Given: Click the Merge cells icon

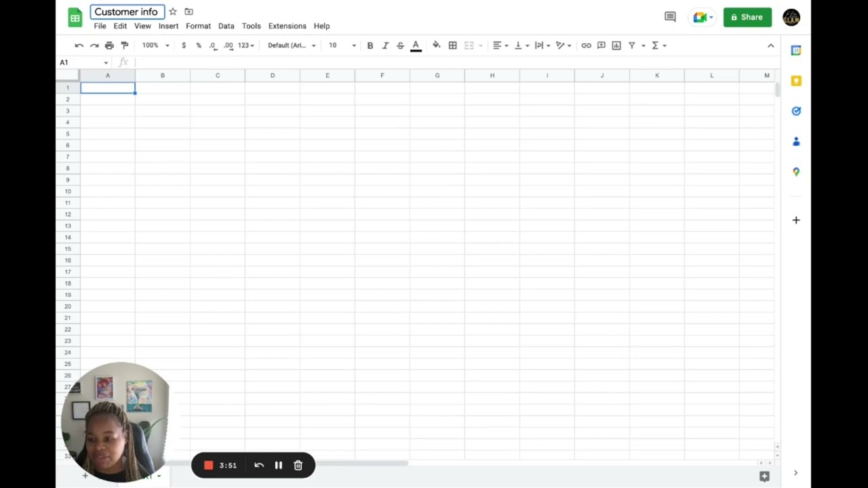Looking at the screenshot, I should 469,45.
